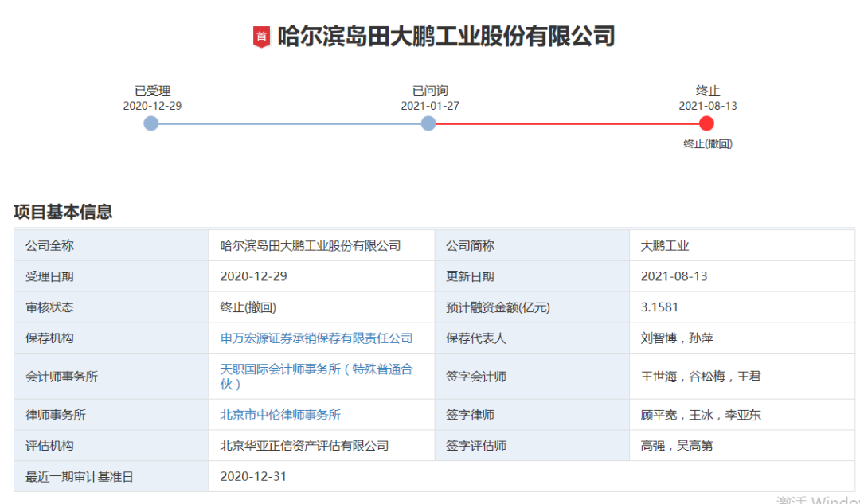Click the 公司全称 value cell in the table
This screenshot has width=860, height=504.
coord(322,246)
